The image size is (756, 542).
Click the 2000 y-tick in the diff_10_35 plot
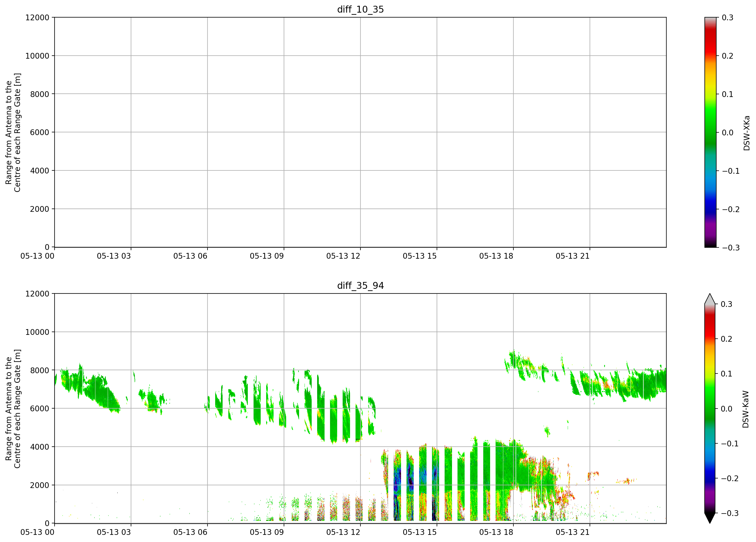(x=40, y=209)
